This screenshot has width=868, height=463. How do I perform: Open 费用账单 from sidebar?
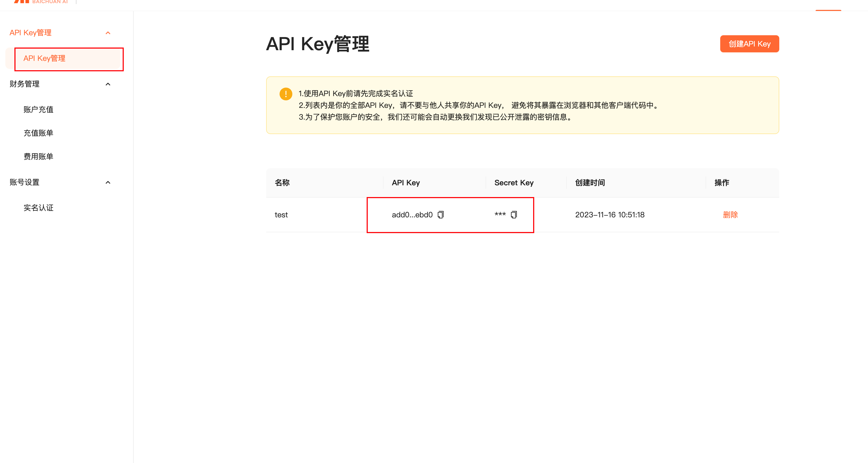[38, 156]
